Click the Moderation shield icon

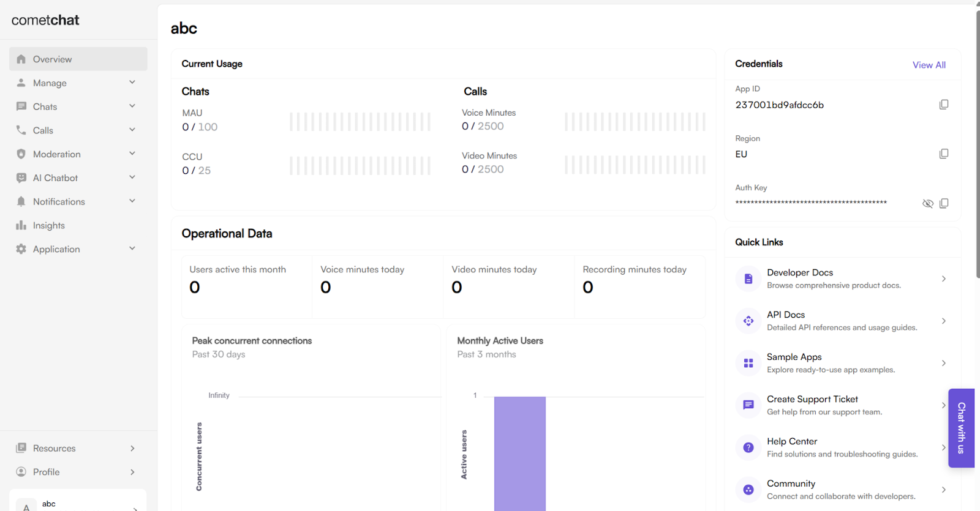point(21,154)
